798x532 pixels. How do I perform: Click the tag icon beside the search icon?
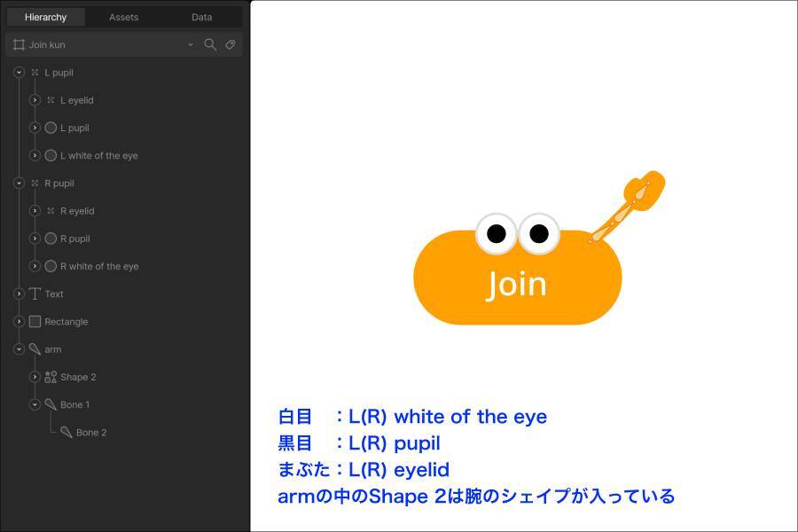(x=230, y=44)
